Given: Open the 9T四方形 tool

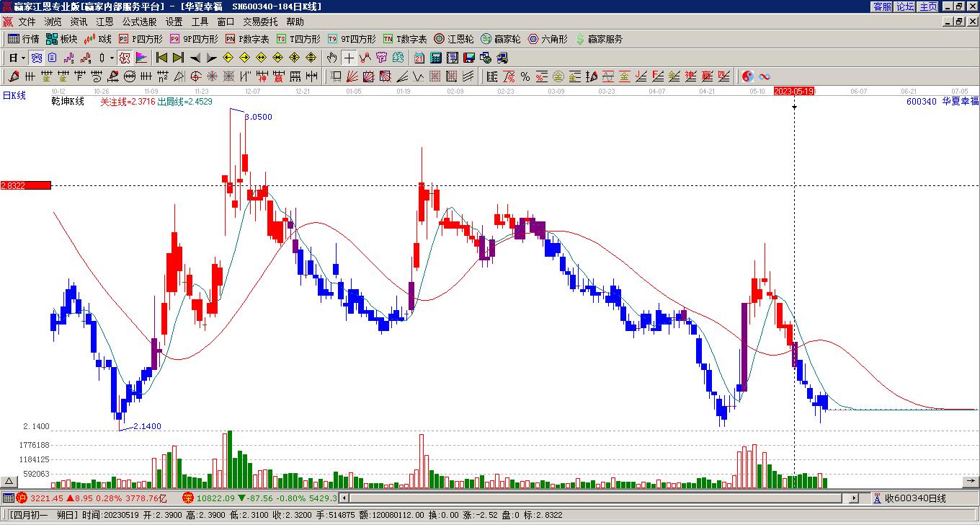Looking at the screenshot, I should 352,39.
